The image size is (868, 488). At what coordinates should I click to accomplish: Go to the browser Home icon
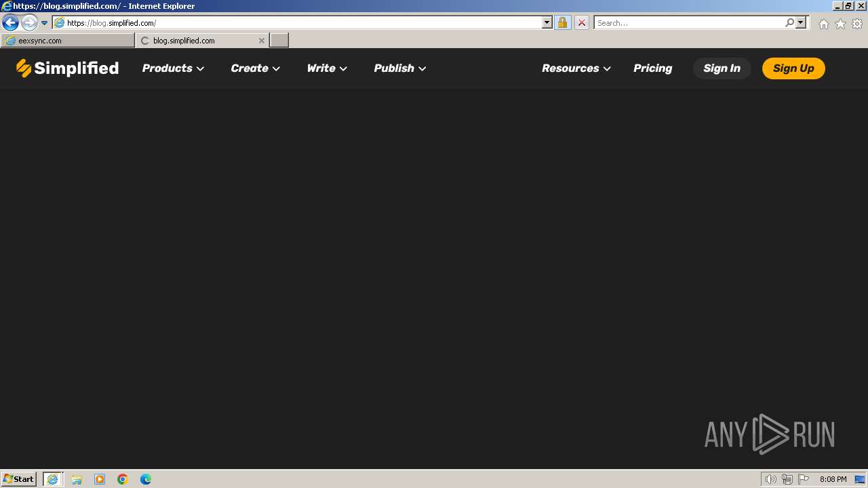click(x=823, y=24)
